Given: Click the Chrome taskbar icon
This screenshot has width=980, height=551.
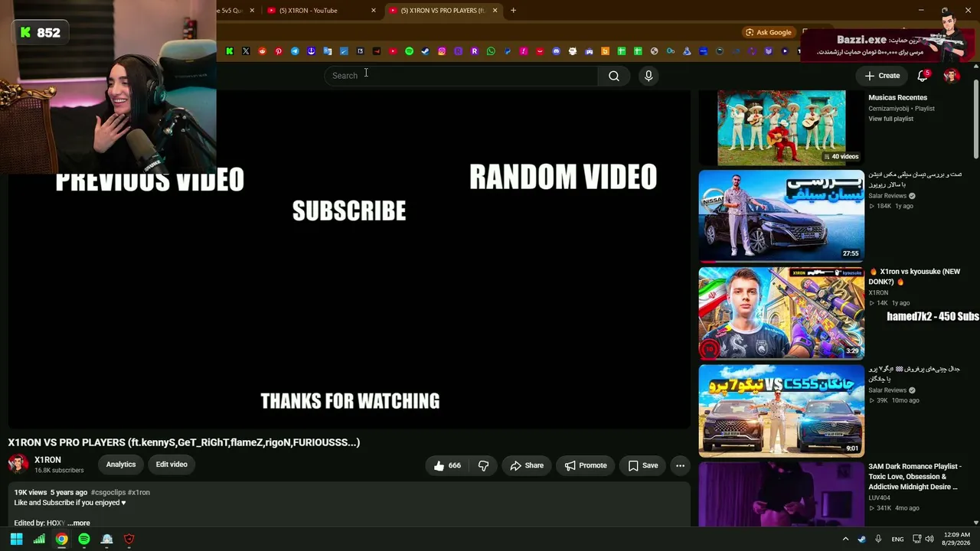Looking at the screenshot, I should click(x=61, y=539).
